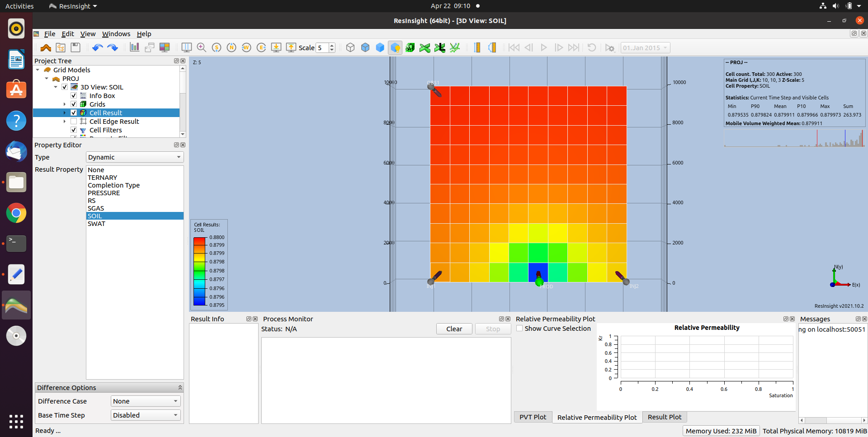
Task: Open the Difference Case dropdown
Action: pyautogui.click(x=145, y=401)
